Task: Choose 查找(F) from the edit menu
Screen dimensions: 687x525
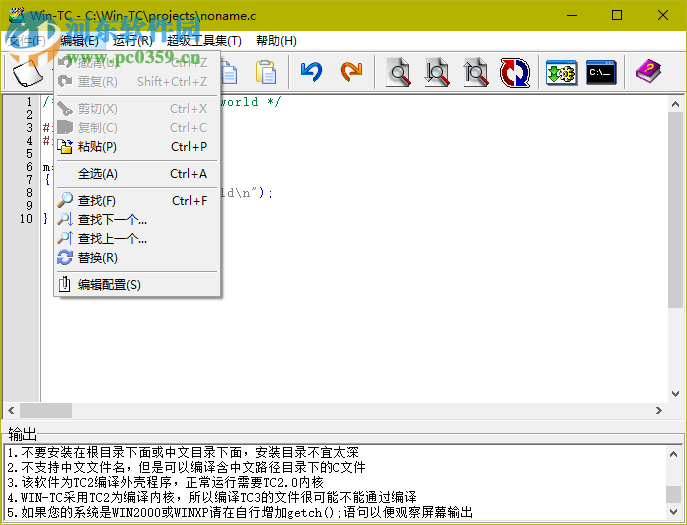Action: tap(137, 201)
